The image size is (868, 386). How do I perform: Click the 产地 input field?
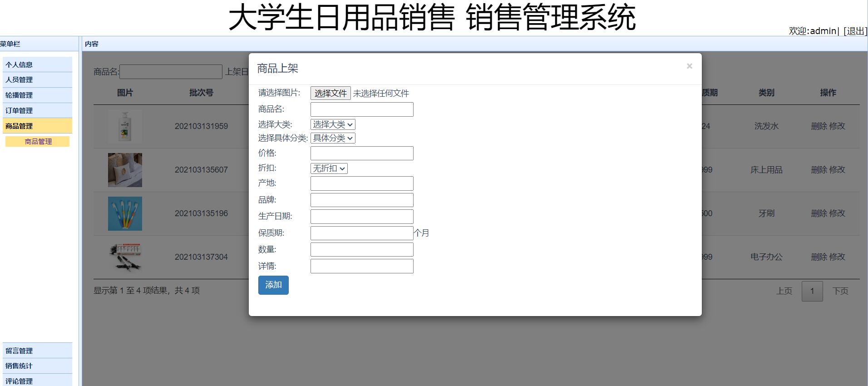click(x=362, y=183)
